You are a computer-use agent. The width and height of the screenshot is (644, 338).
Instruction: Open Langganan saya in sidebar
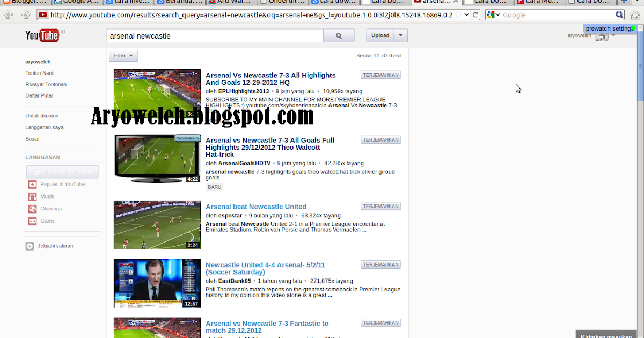click(45, 127)
